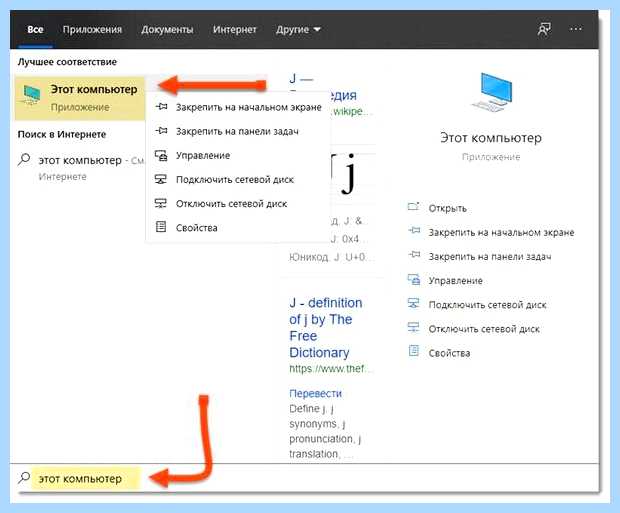Click magnifier icon next to web search result

coord(24,160)
